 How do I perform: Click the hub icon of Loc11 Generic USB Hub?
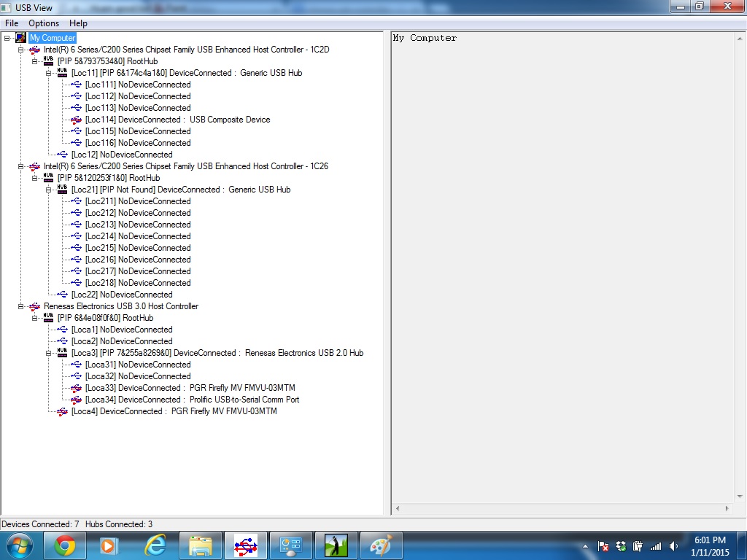click(63, 73)
